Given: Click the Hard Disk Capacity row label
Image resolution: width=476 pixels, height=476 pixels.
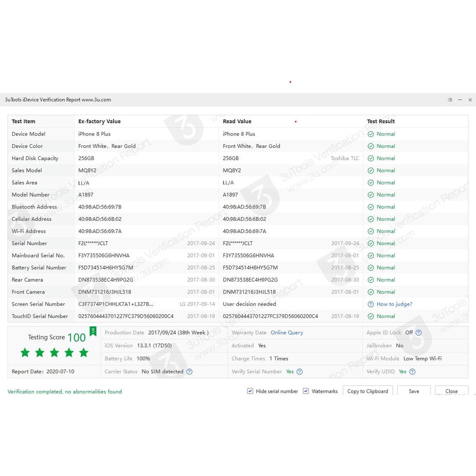Looking at the screenshot, I should click(35, 158).
